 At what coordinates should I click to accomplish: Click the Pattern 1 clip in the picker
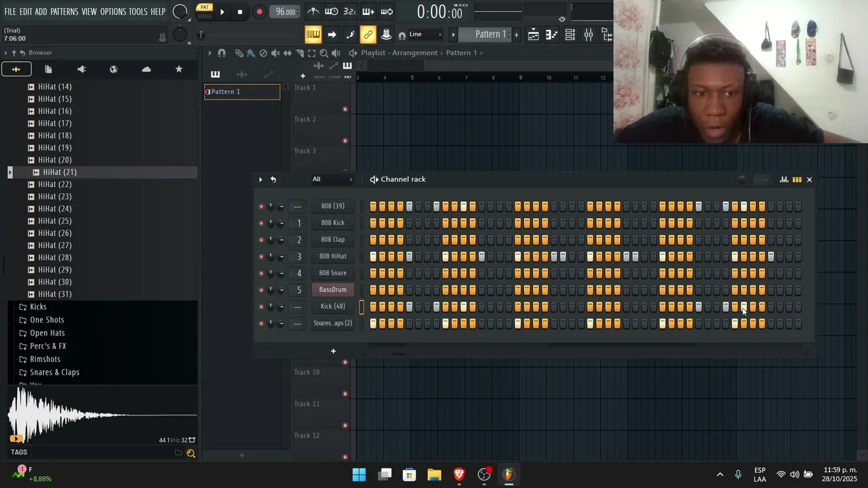pyautogui.click(x=242, y=92)
